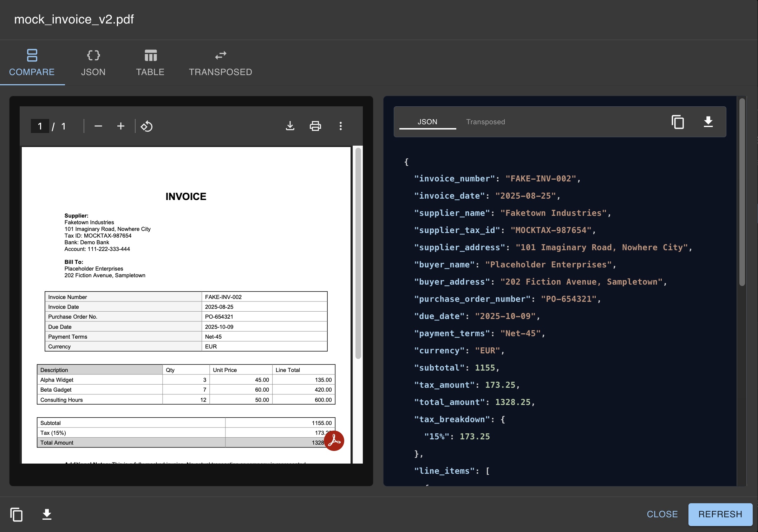Click the PDF page number field
The width and height of the screenshot is (758, 532).
pos(40,126)
